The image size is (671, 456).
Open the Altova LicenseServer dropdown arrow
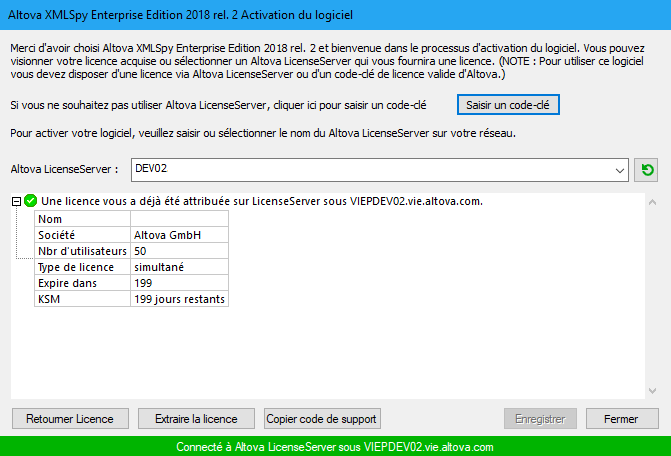[619, 170]
